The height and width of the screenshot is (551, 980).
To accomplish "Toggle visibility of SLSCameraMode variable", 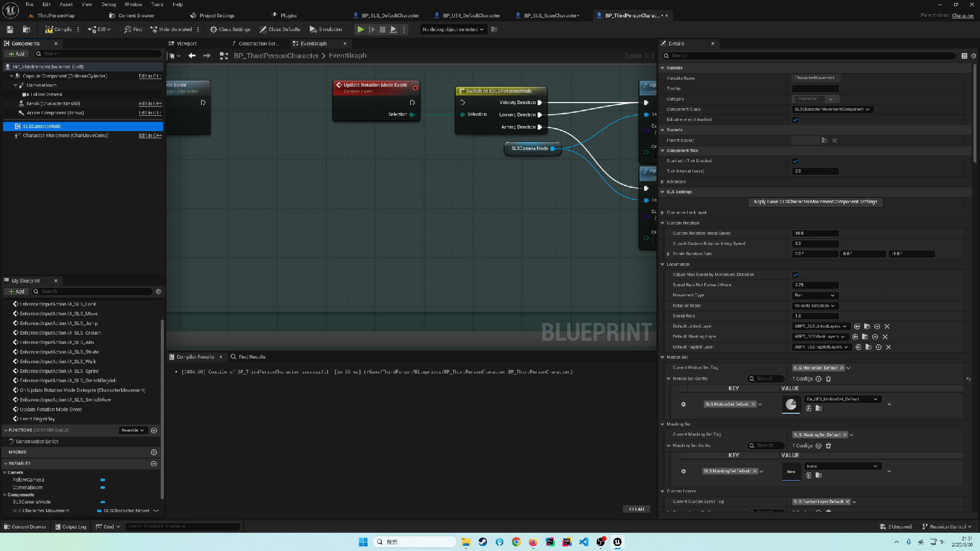I will pos(103,502).
